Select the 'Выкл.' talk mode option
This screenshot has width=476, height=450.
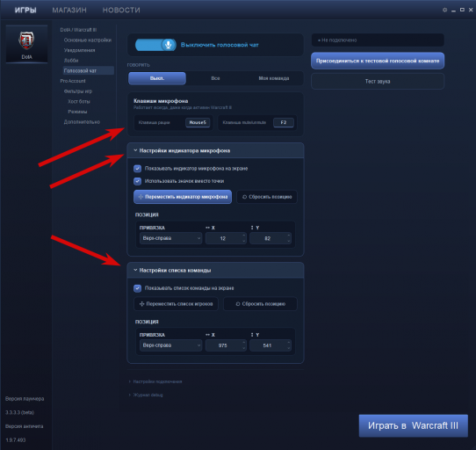[157, 78]
